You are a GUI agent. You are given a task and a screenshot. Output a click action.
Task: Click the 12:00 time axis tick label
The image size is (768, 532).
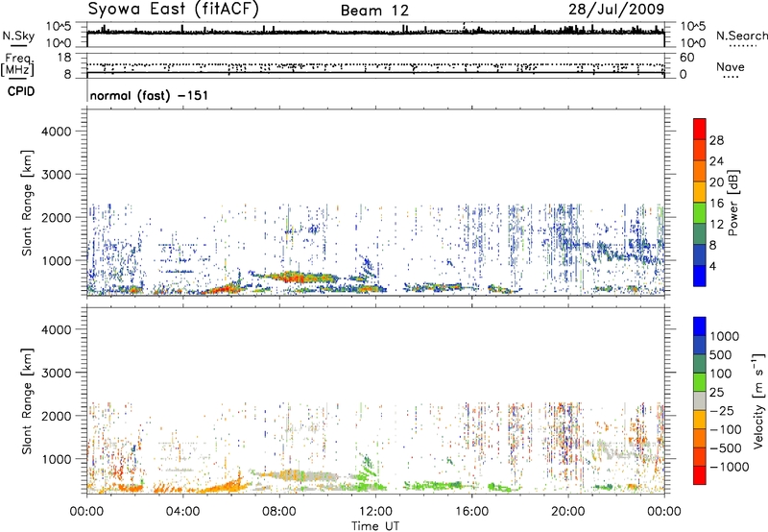click(375, 512)
